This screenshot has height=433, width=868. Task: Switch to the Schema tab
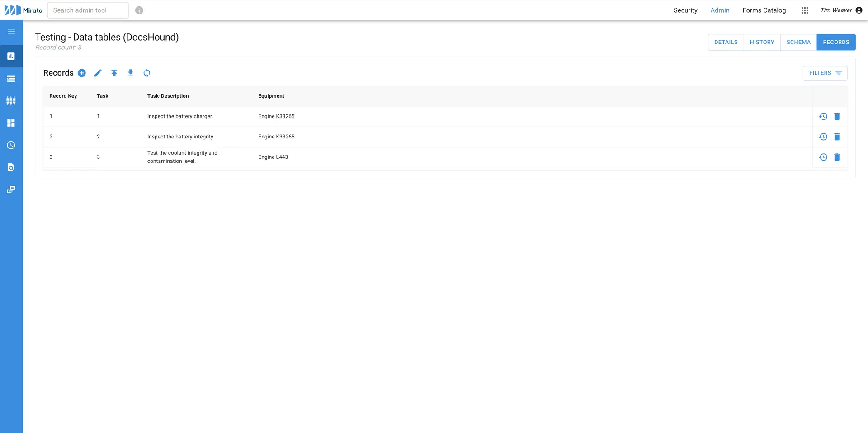[x=798, y=42]
